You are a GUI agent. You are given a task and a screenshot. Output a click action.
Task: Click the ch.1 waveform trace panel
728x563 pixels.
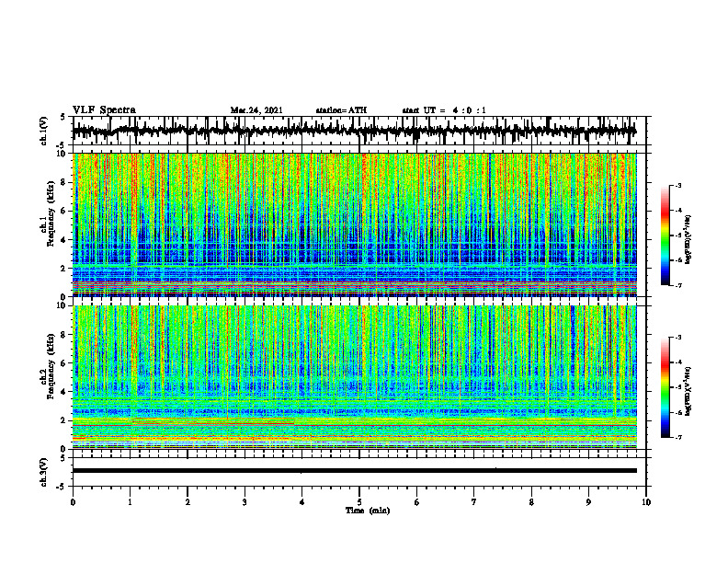point(358,131)
